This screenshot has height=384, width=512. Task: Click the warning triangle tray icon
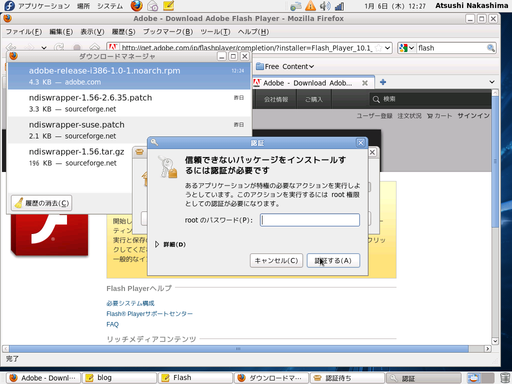310,6
